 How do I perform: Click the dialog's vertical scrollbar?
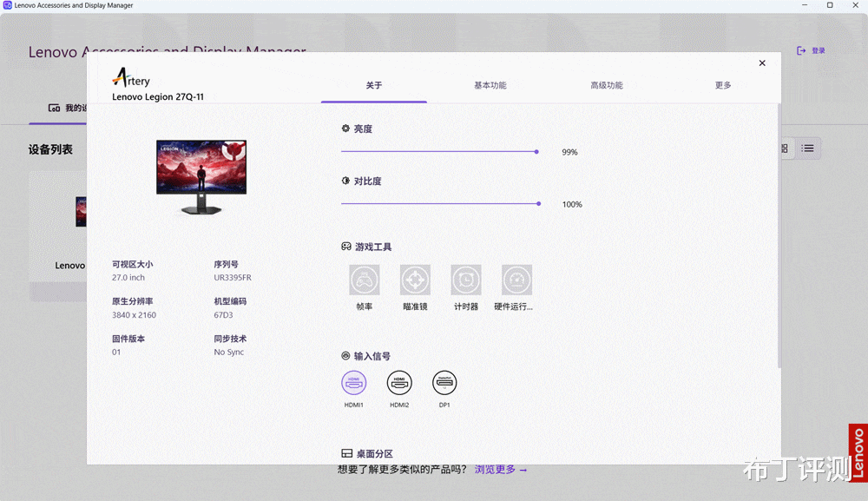click(x=779, y=235)
